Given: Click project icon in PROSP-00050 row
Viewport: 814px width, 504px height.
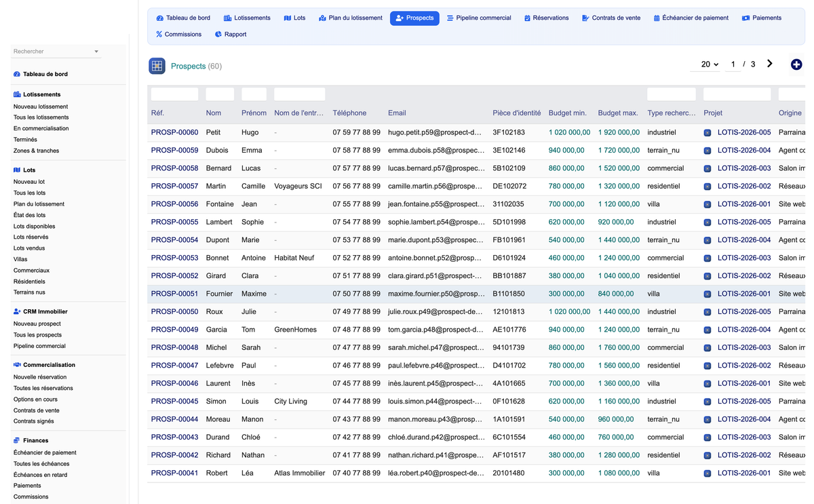Looking at the screenshot, I should [x=708, y=312].
